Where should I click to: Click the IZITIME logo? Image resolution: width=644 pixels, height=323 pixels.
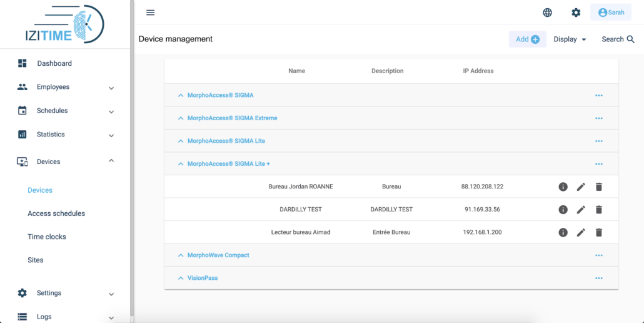pyautogui.click(x=64, y=24)
